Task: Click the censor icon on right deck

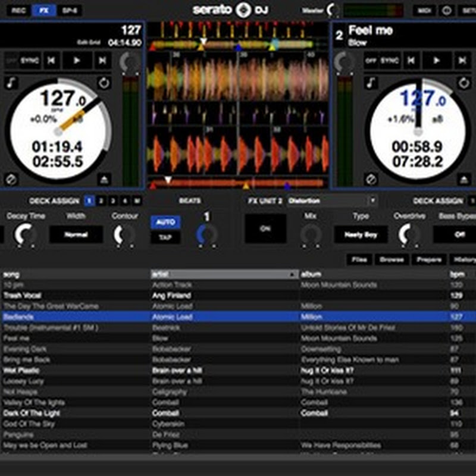Action: point(371,178)
